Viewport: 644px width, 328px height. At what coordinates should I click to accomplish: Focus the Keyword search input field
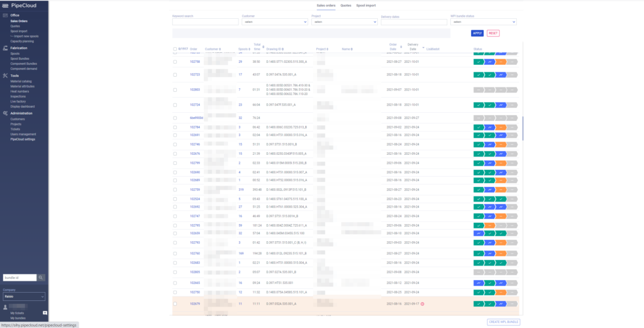(x=205, y=22)
